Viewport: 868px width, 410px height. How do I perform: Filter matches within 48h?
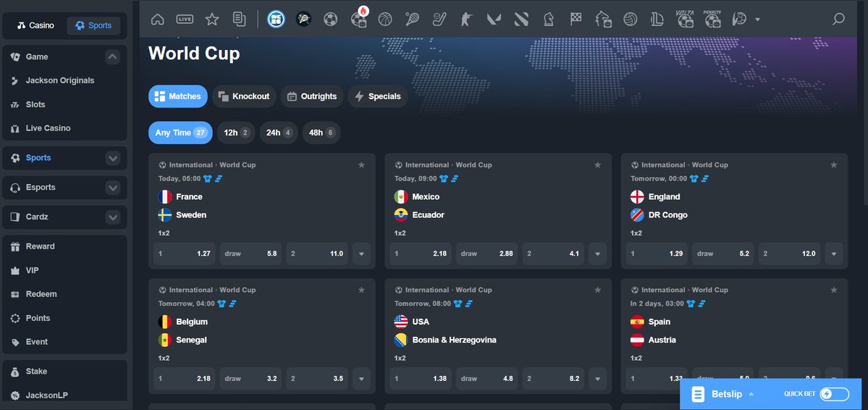point(321,133)
